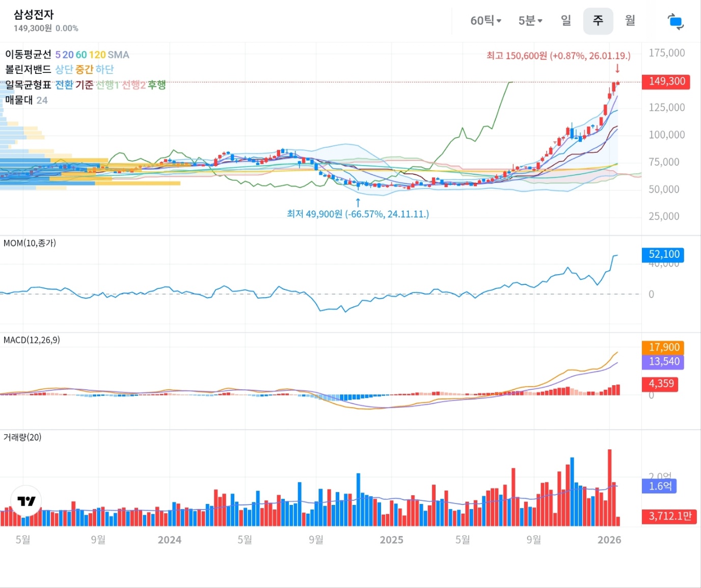
Task: Expand the 5분 minute interval dropdown
Action: 530,21
